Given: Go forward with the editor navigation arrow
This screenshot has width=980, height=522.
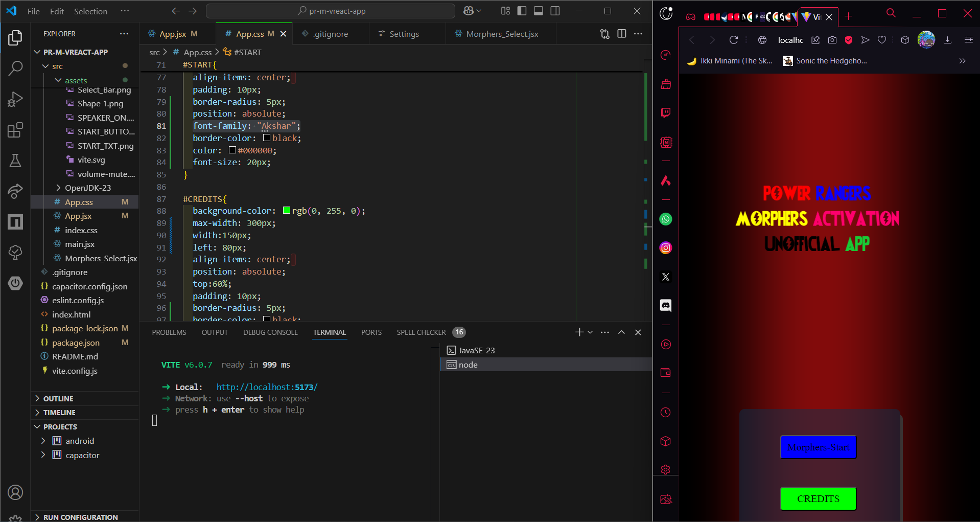Looking at the screenshot, I should (x=193, y=11).
